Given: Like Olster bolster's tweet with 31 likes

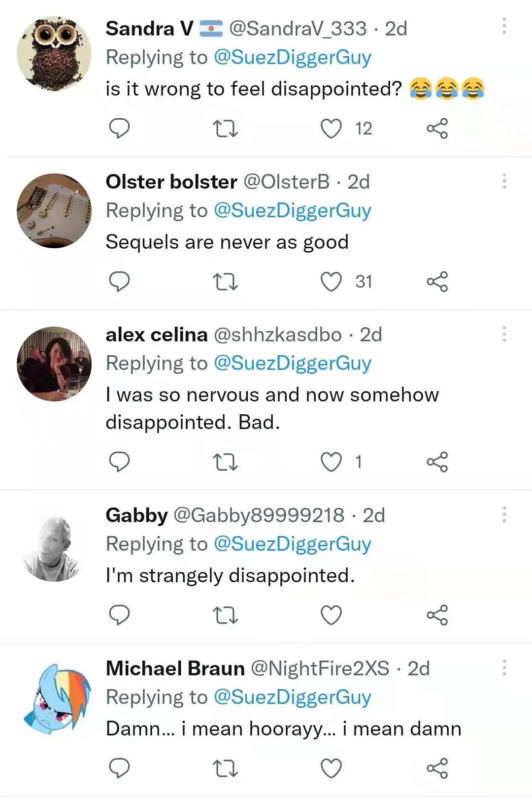Looking at the screenshot, I should click(x=332, y=282).
